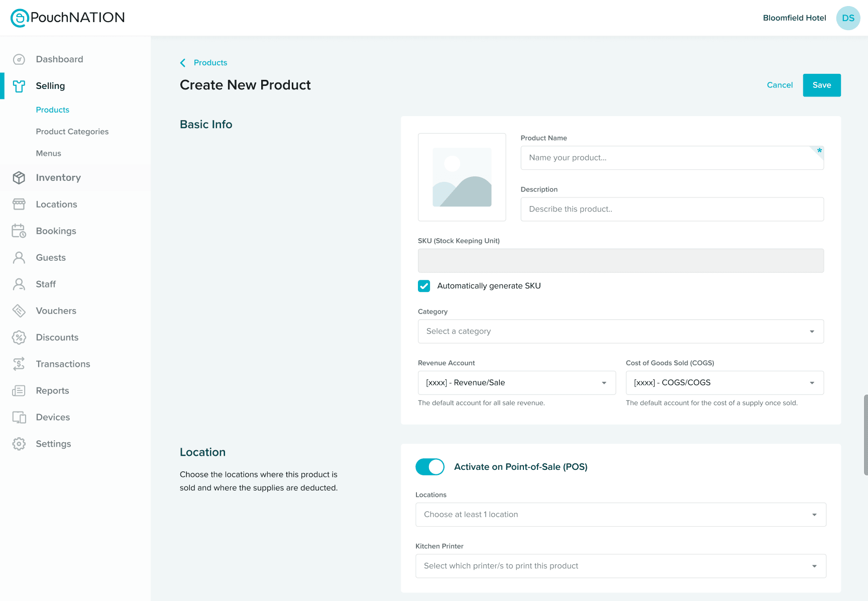Open the Devices section icon
The image size is (868, 601).
point(19,417)
